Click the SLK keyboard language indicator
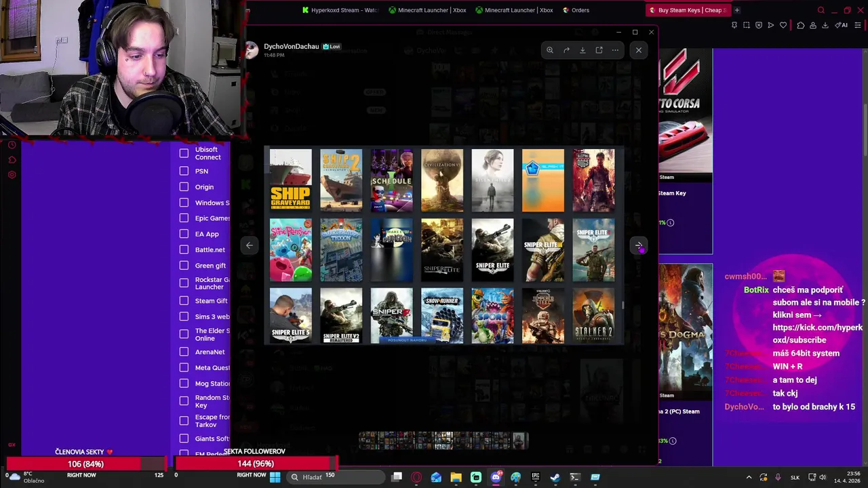Screen dimensions: 868x488 point(795,477)
